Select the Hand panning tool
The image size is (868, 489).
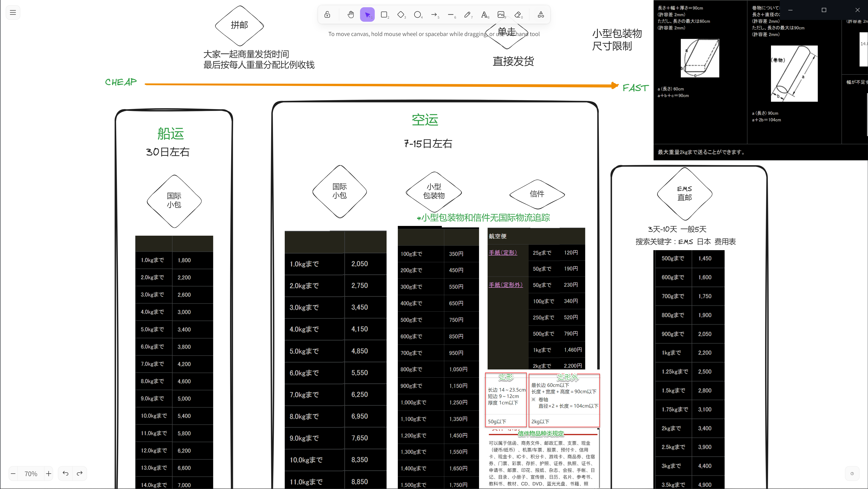click(351, 14)
